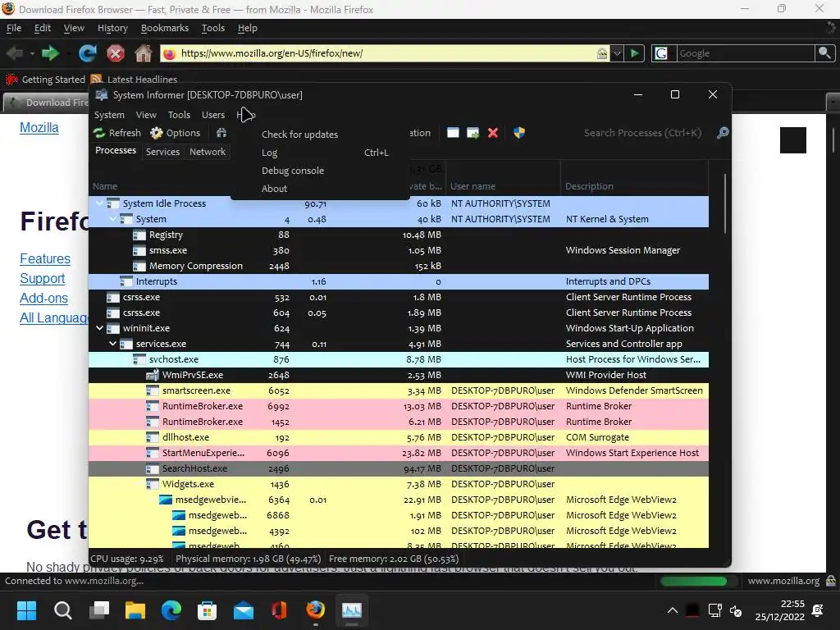Switch to the Network tab

[x=208, y=152]
